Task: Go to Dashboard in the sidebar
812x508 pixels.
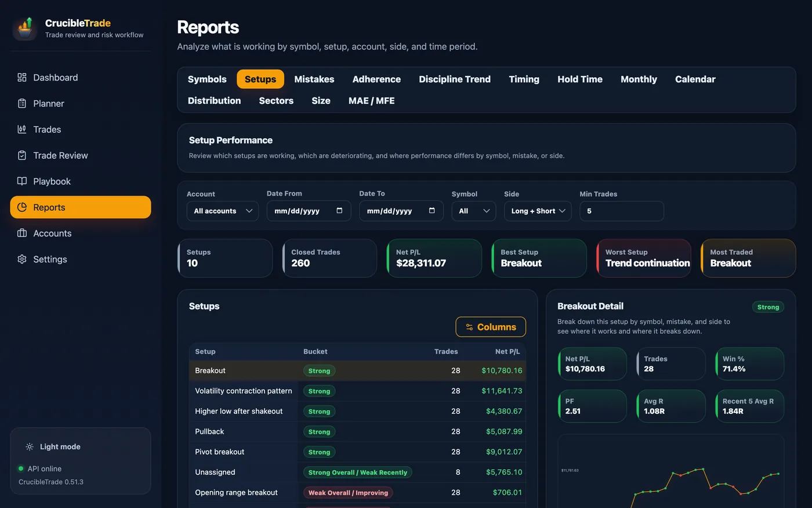Action: click(81, 77)
